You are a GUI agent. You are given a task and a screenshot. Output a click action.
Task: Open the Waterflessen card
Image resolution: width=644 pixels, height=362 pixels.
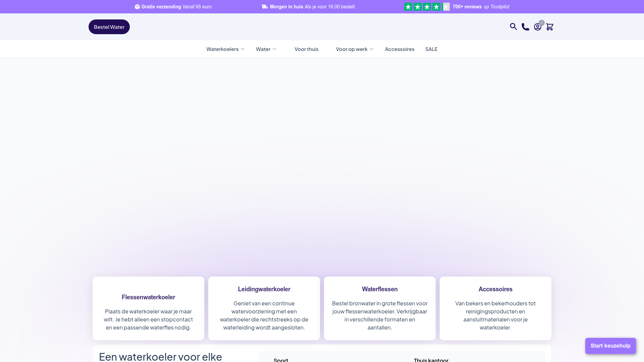tap(380, 308)
